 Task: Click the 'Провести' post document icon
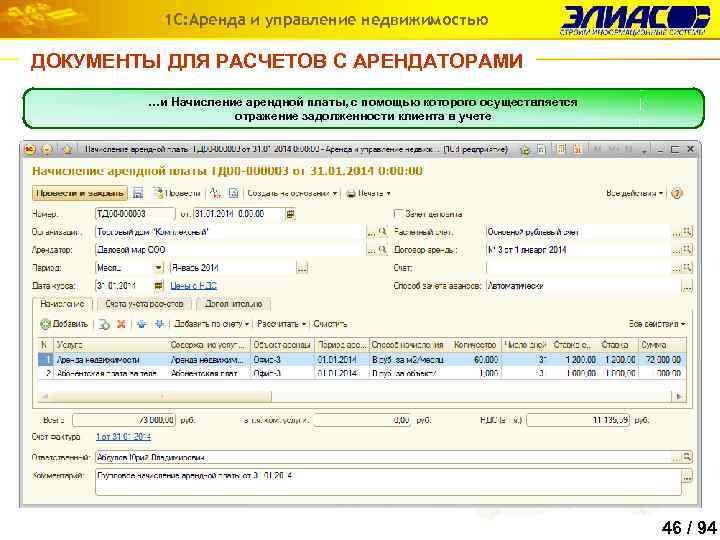click(x=158, y=193)
